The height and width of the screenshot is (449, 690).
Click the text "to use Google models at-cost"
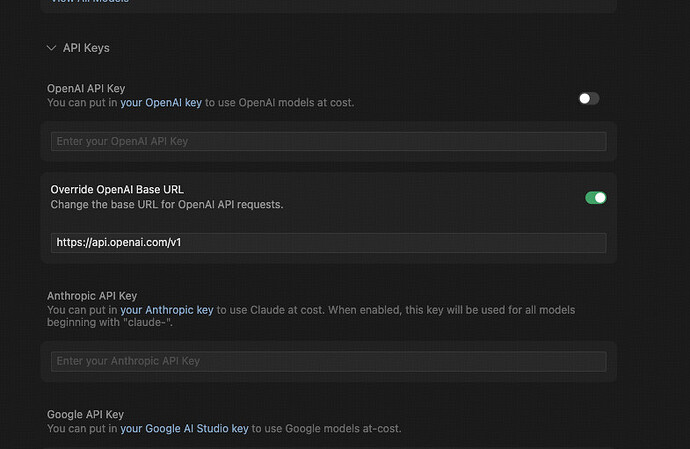click(326, 428)
